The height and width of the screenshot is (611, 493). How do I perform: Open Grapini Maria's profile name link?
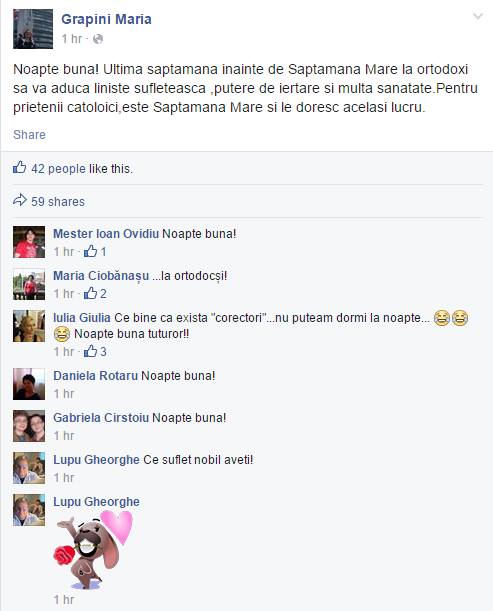[106, 19]
